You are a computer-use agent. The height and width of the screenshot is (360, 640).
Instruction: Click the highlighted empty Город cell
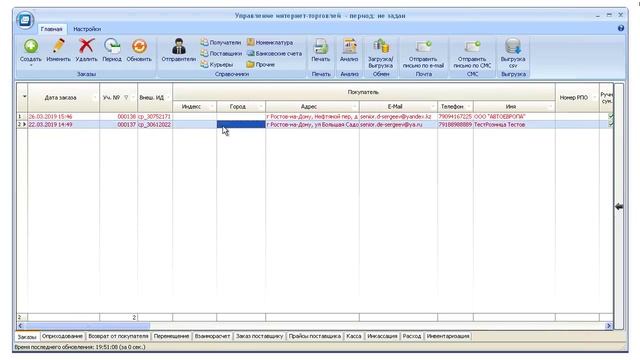tap(241, 124)
